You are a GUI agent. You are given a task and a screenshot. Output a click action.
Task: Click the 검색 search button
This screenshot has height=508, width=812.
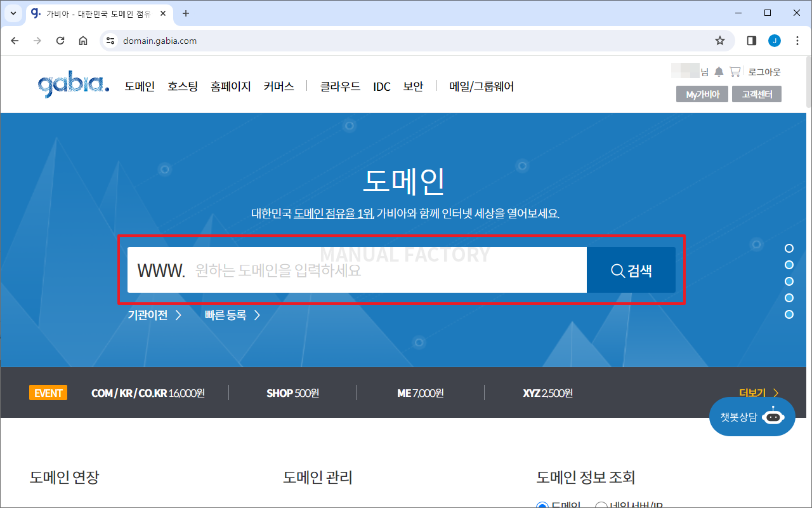pos(631,270)
